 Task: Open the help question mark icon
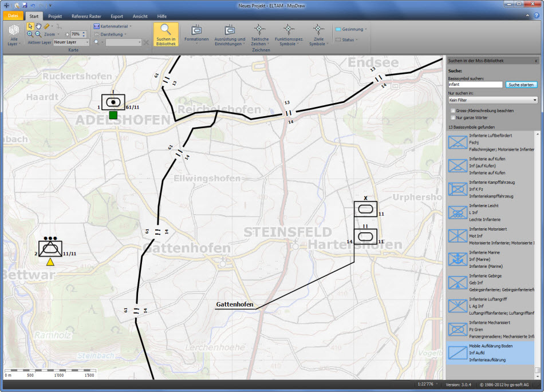click(537, 16)
